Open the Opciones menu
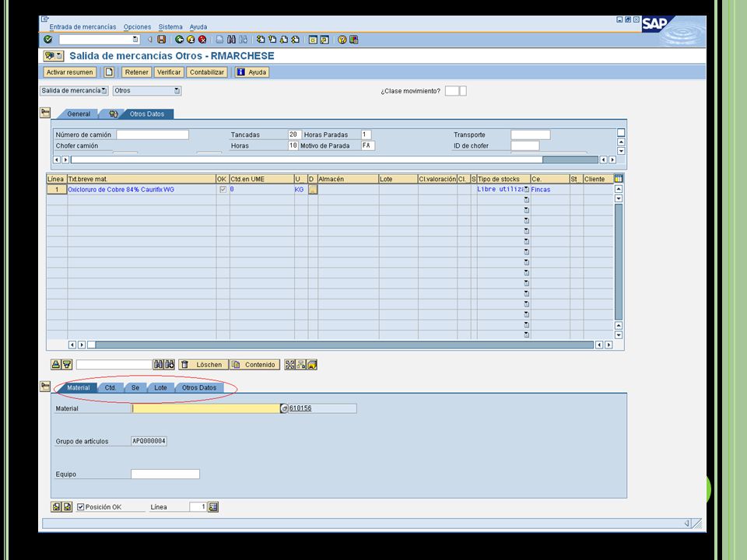The image size is (747, 560). click(x=137, y=27)
